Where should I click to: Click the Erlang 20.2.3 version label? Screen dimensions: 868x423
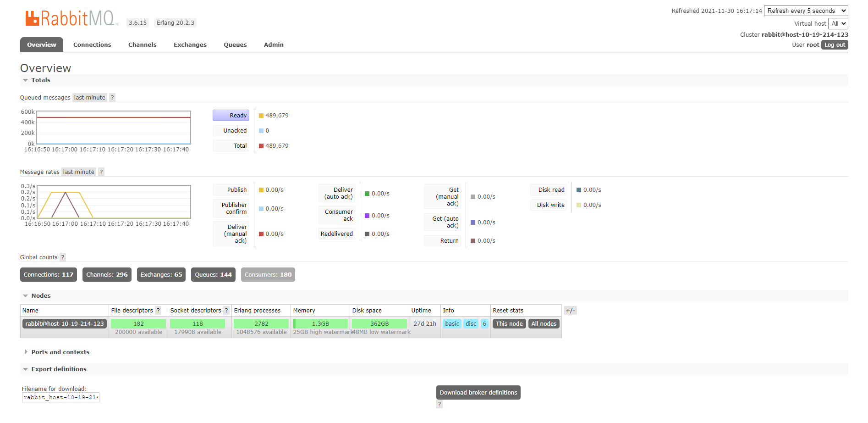coord(176,22)
